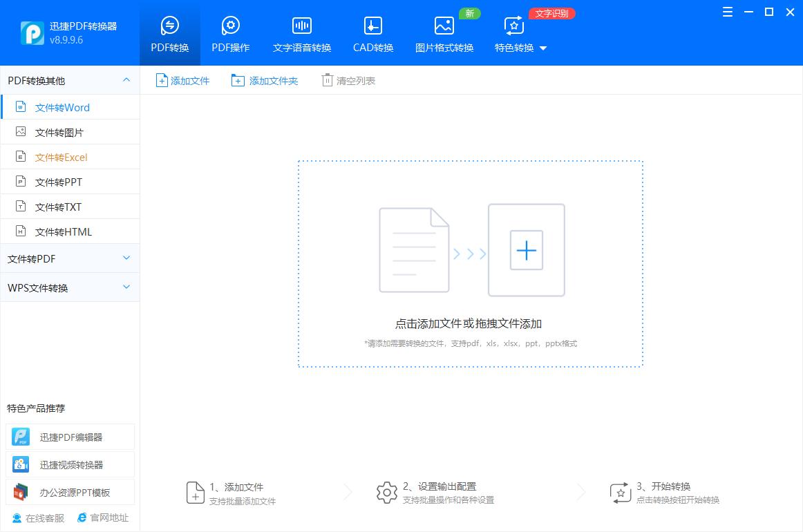Screen dimensions: 803x532
Task: Select the 图片格式转换 icon
Action: (444, 32)
